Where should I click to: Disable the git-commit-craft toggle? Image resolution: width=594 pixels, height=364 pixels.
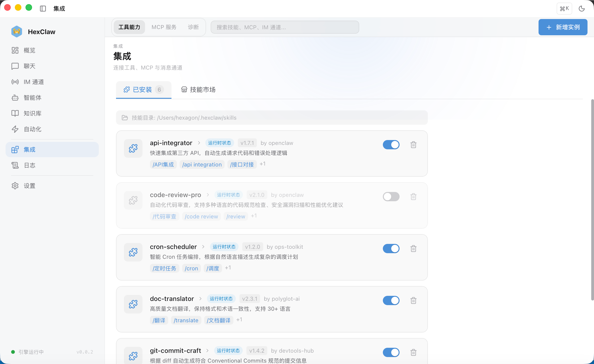pos(391,352)
